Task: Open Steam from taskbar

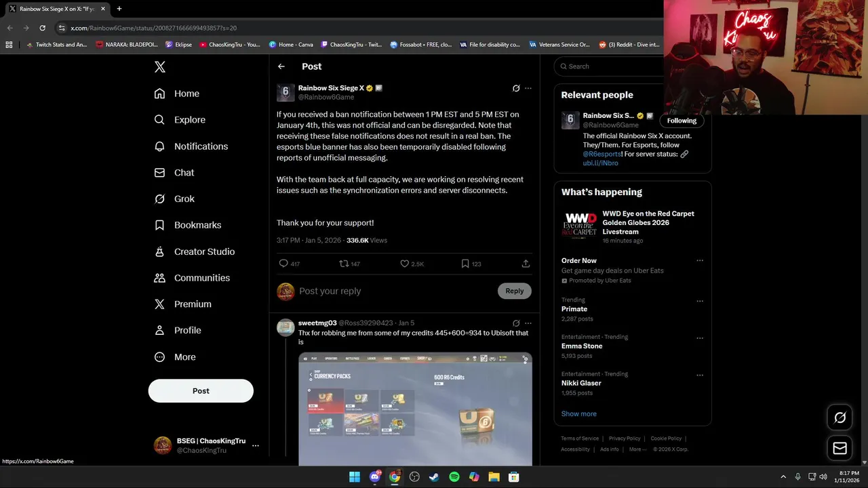Action: (x=434, y=477)
